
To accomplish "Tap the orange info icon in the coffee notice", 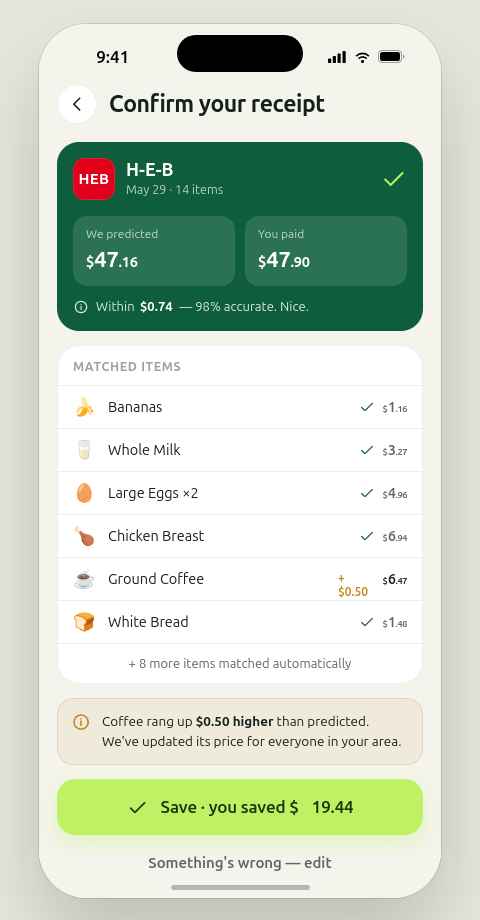I will point(81,722).
